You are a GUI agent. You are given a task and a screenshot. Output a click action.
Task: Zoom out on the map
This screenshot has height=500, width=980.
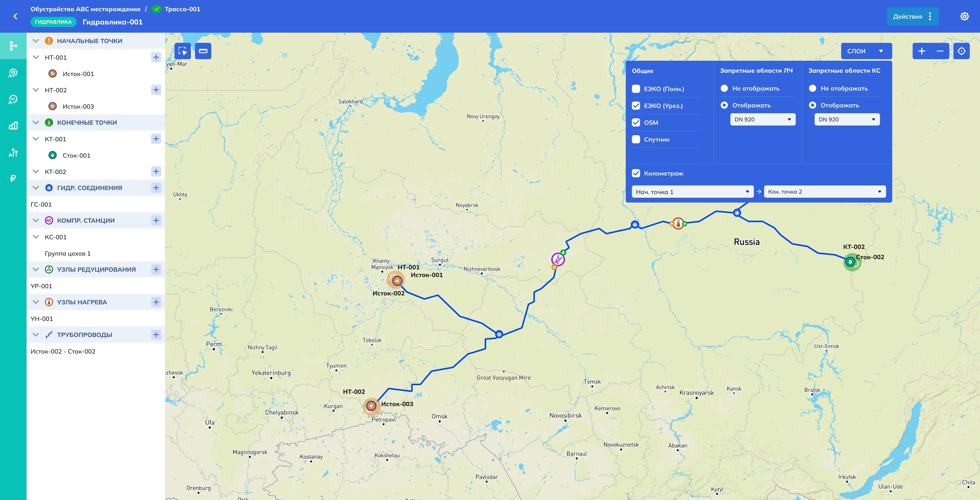point(940,51)
